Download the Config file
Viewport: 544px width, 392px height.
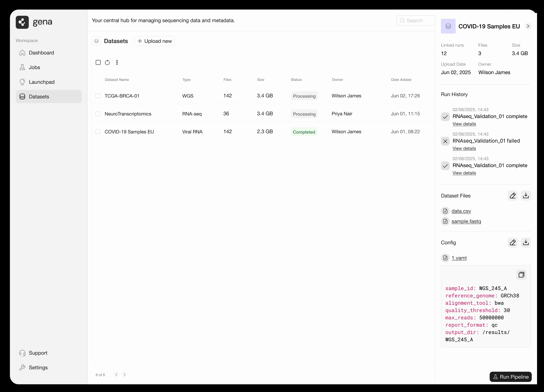(526, 243)
